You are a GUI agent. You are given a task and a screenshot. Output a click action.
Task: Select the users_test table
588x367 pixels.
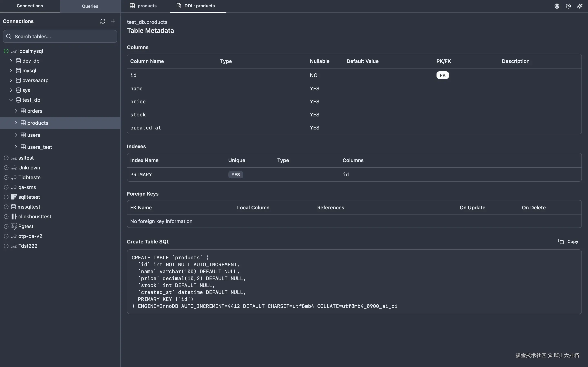(x=39, y=147)
